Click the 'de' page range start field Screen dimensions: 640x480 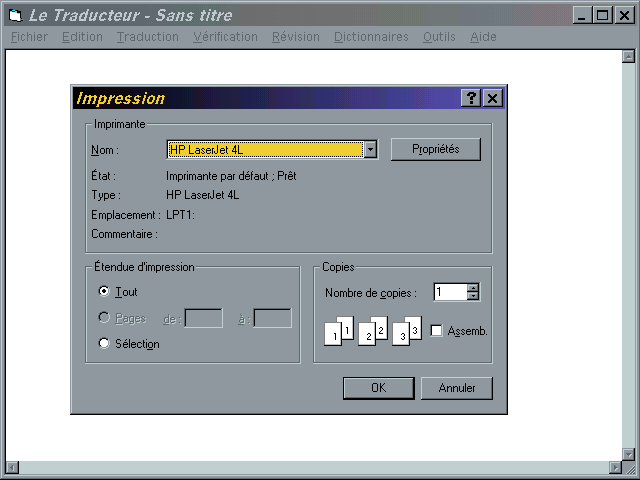pos(203,318)
